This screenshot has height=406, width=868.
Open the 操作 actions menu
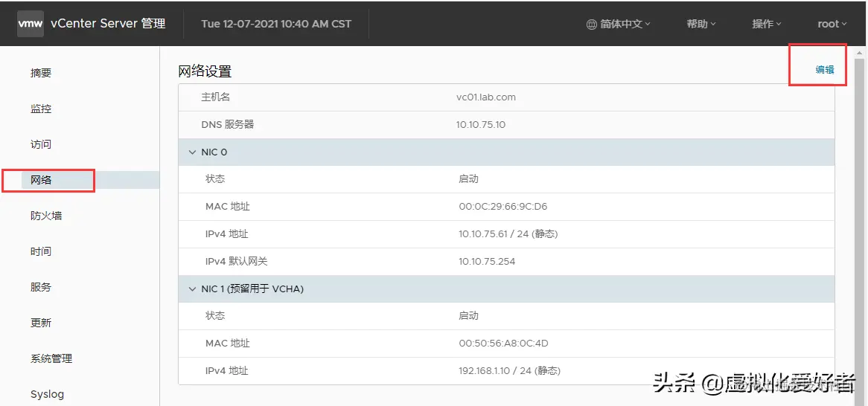coord(767,25)
